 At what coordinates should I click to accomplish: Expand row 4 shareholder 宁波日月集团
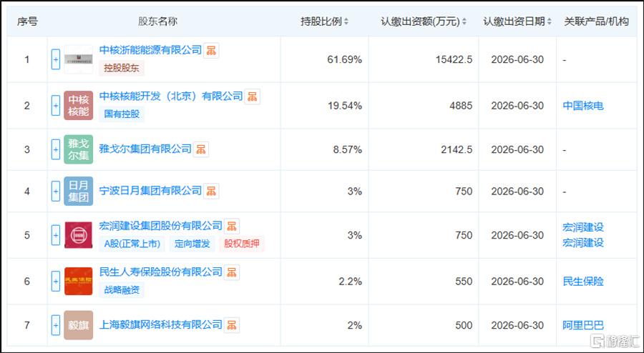55,191
